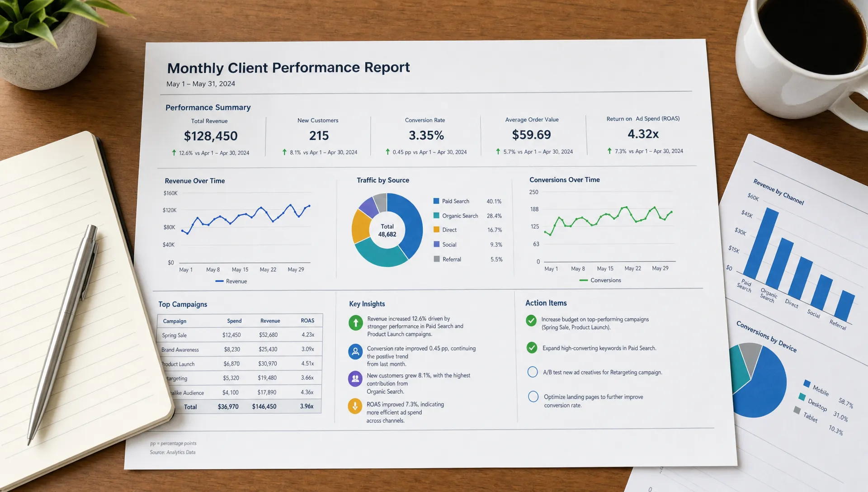Select the Spring Sale campaign row
This screenshot has width=868, height=492.
(x=240, y=335)
